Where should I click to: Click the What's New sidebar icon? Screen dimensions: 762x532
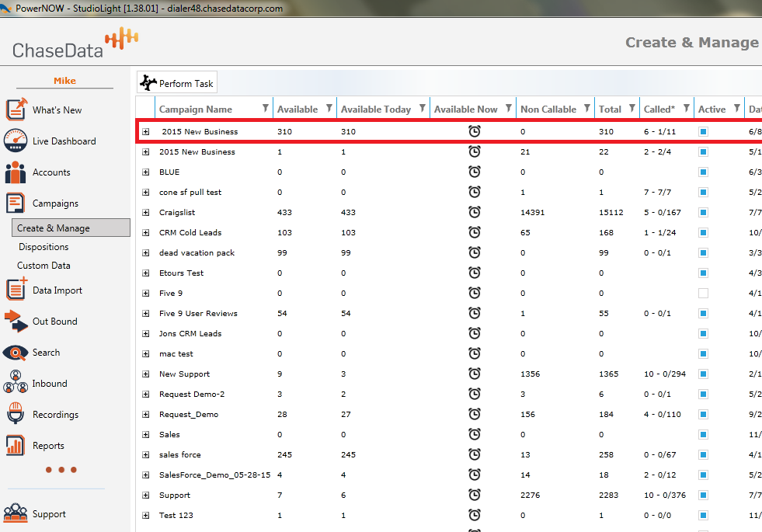[x=16, y=110]
